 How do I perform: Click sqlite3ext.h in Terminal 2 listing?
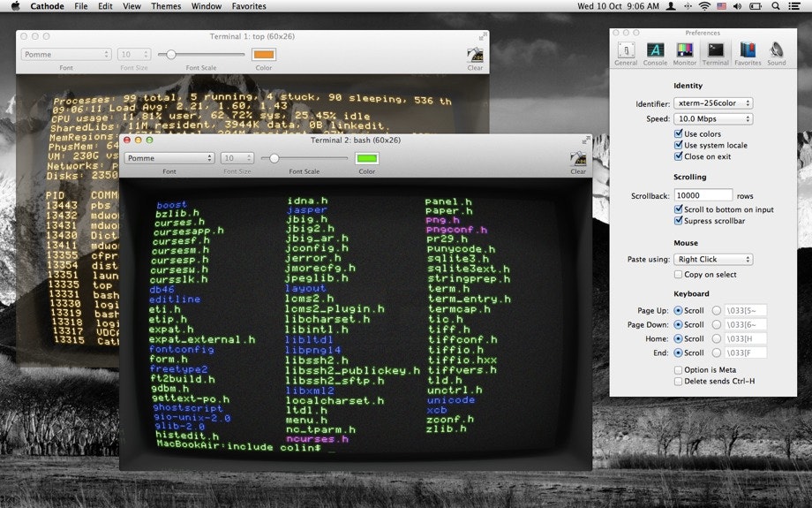pos(469,269)
